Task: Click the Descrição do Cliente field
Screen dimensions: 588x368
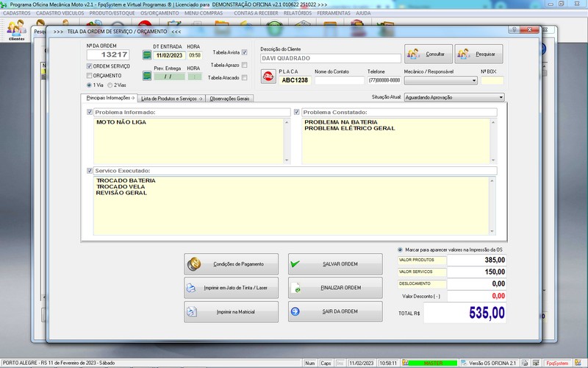Action: 330,58
